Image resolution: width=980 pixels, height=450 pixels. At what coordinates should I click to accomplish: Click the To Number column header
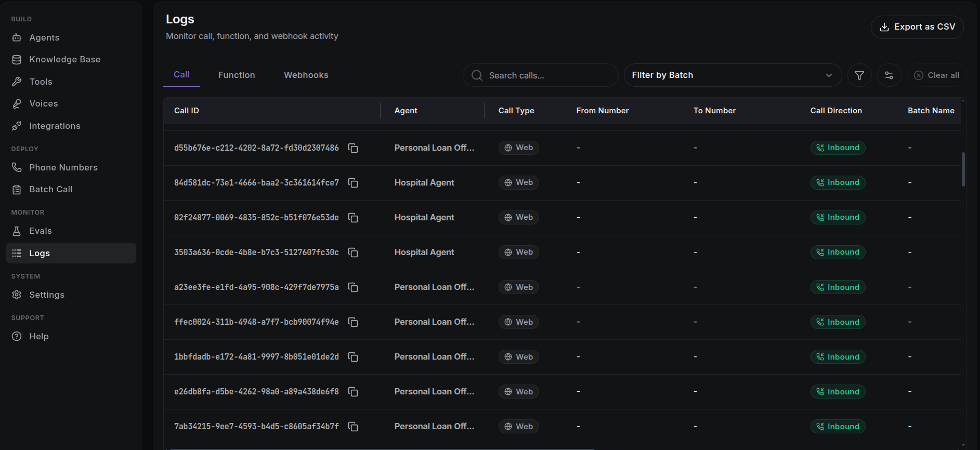coord(714,111)
